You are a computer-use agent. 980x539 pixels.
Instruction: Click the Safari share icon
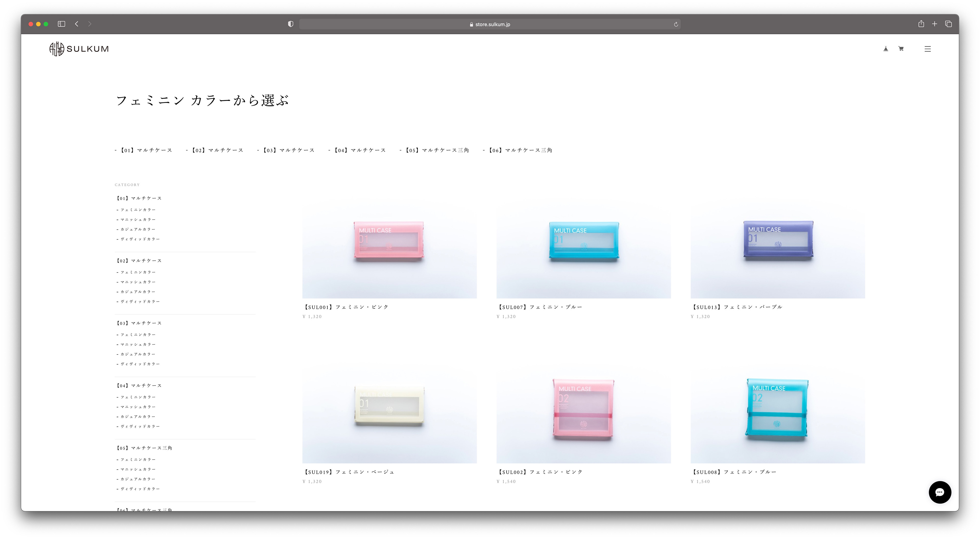pyautogui.click(x=921, y=24)
